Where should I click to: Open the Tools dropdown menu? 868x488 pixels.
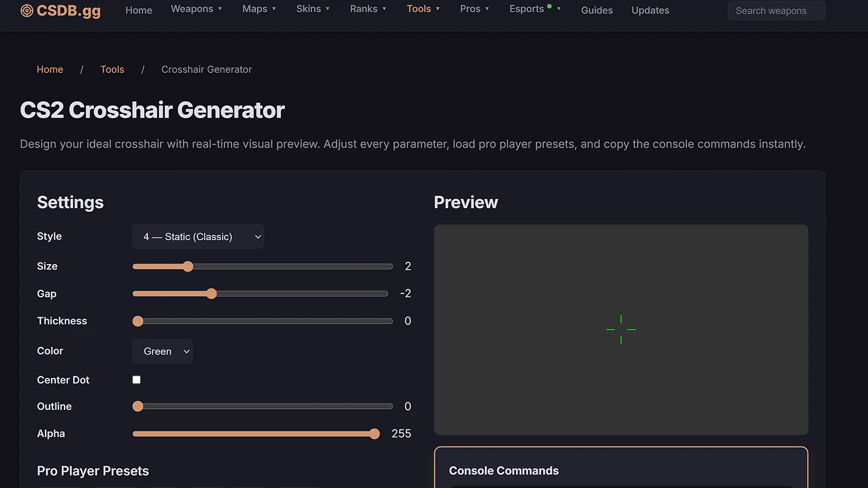pyautogui.click(x=423, y=9)
